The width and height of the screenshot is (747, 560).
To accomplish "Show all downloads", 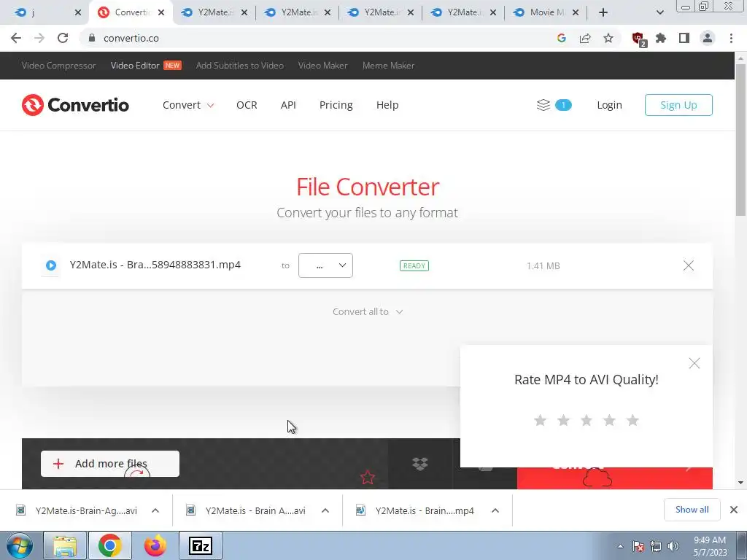I will tap(692, 510).
